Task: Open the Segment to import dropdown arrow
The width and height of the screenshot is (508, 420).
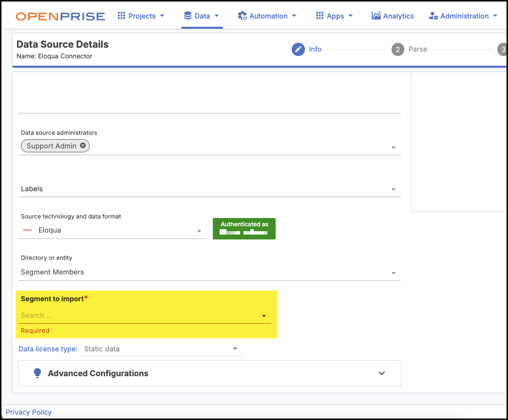Action: click(x=264, y=316)
